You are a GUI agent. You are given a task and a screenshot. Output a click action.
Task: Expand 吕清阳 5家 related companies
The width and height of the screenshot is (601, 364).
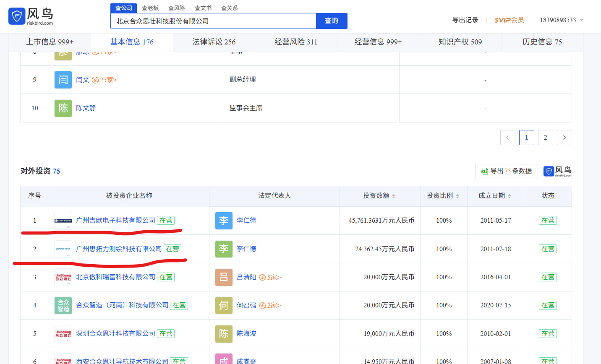pyautogui.click(x=270, y=277)
